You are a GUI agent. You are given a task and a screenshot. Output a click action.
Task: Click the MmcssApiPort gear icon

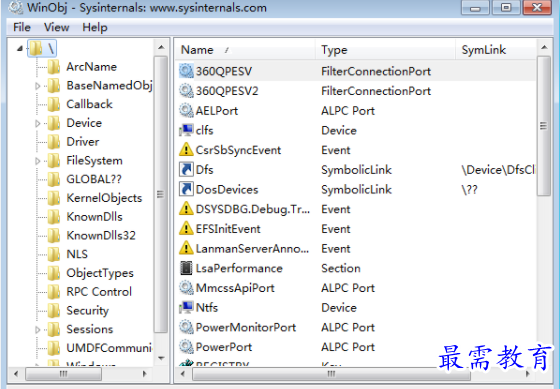[x=186, y=288]
